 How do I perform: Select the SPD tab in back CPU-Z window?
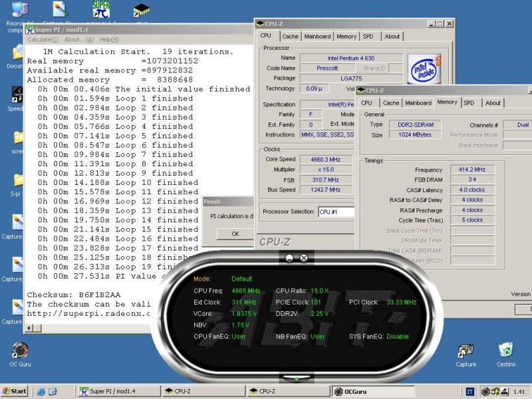point(368,37)
